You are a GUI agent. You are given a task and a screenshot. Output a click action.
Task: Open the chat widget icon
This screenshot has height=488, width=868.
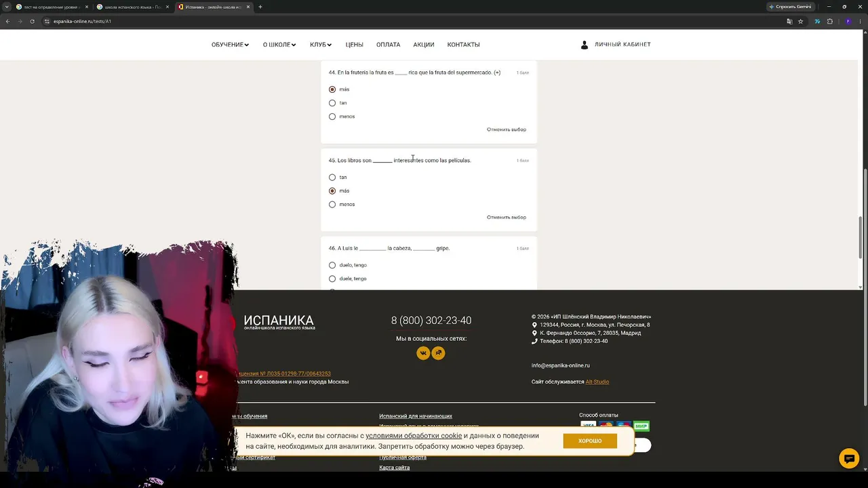click(x=849, y=458)
